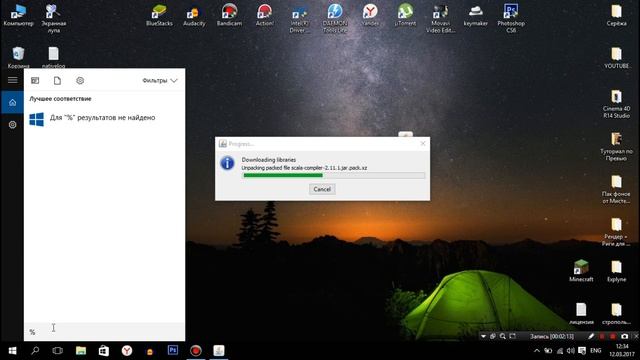Click the recorder bar magnifier icon
This screenshot has height=360, width=640.
point(502,336)
